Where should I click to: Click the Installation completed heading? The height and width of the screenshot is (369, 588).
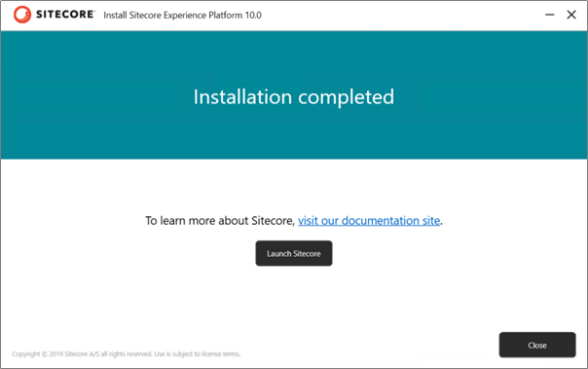294,97
